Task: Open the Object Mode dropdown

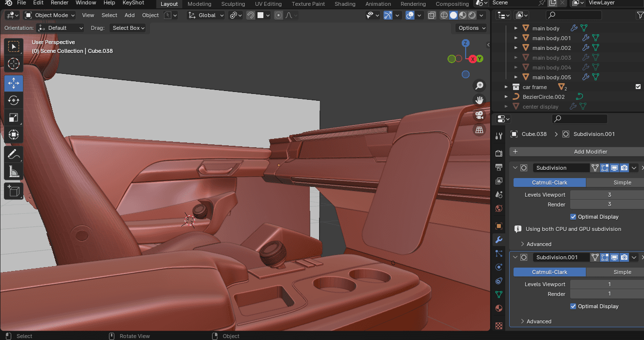Action: 50,15
